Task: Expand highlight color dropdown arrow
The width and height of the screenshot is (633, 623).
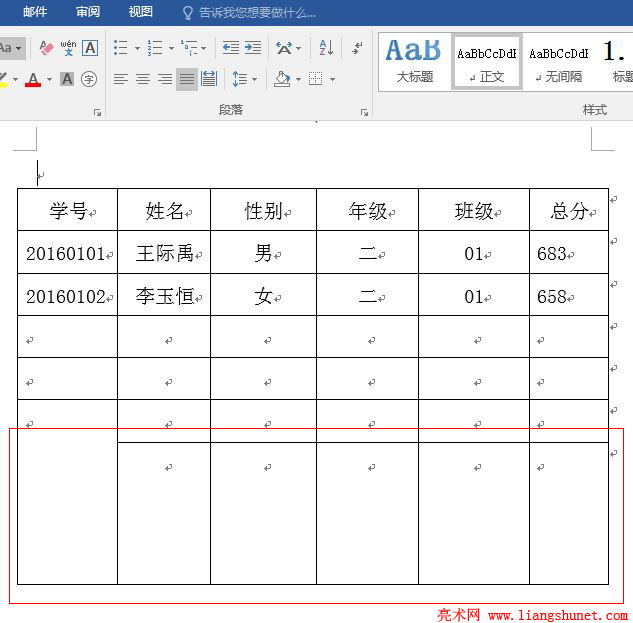Action: (x=15, y=80)
